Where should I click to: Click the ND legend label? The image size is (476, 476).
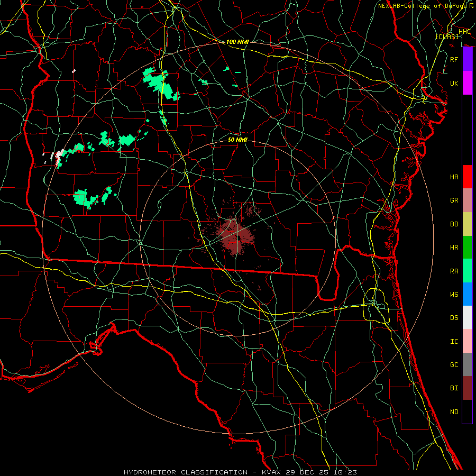tap(454, 412)
